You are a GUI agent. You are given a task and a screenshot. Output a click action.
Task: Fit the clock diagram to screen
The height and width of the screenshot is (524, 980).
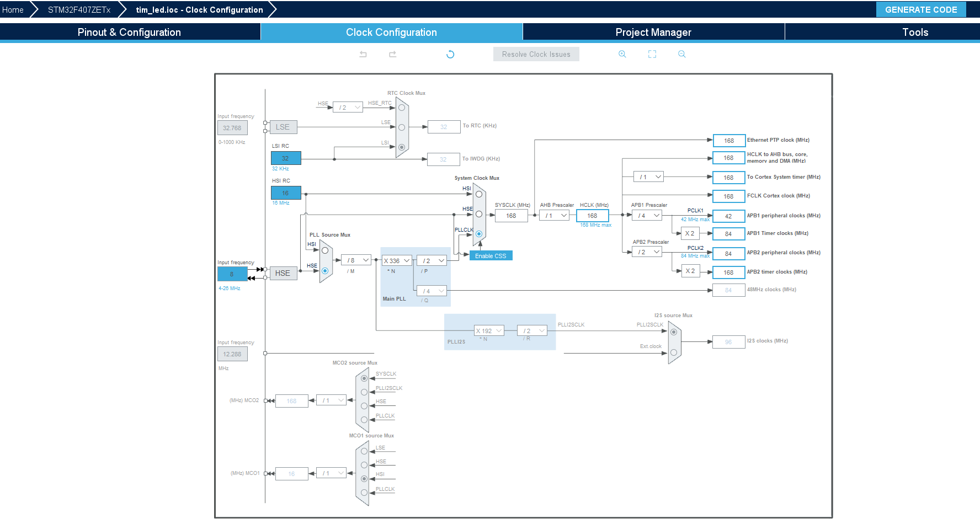pos(652,54)
